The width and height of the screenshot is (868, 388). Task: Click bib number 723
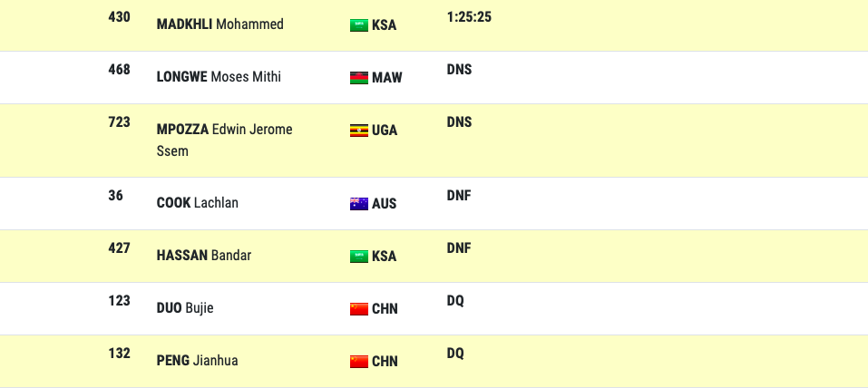tap(119, 122)
